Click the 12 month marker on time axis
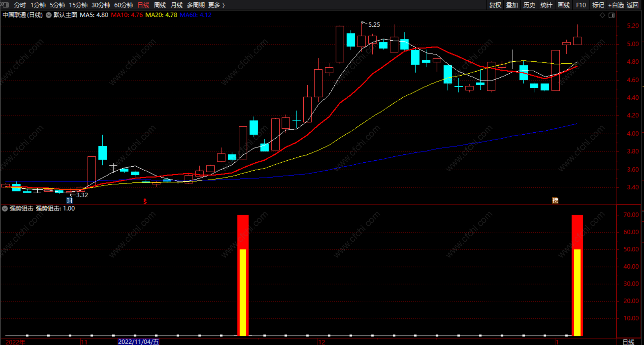This screenshot has width=644, height=345. click(322, 342)
